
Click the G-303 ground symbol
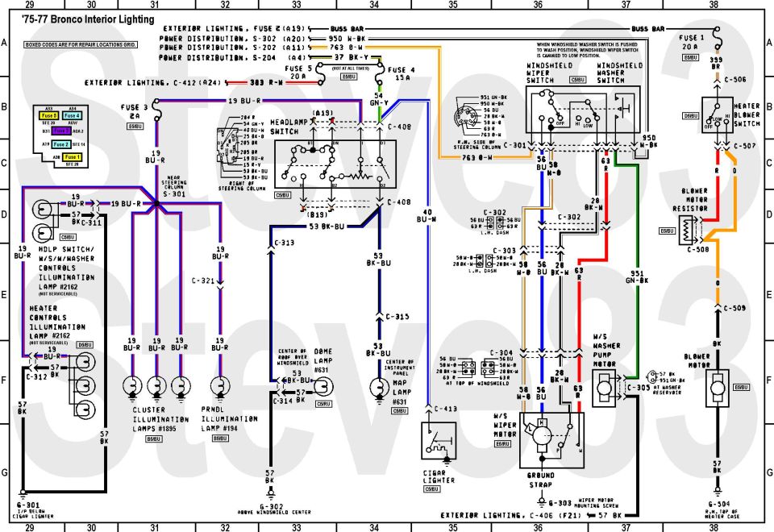pyautogui.click(x=542, y=501)
